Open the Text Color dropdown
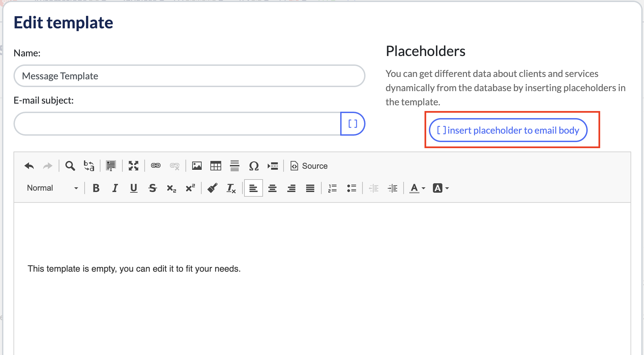This screenshot has height=355, width=644. (x=417, y=188)
